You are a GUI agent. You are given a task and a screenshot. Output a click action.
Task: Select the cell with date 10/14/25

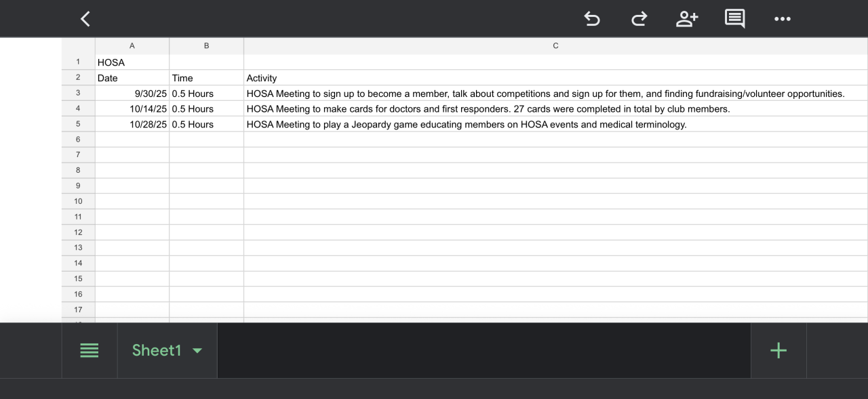pos(132,109)
